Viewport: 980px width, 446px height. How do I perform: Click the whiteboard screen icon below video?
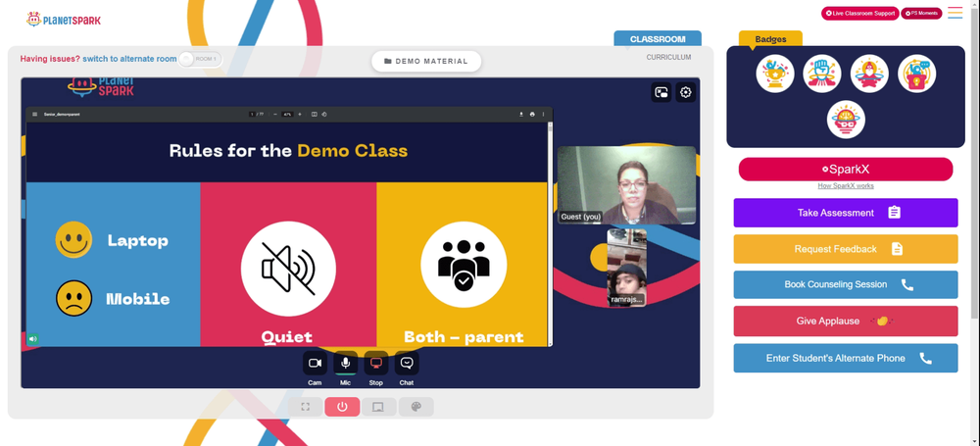[378, 407]
